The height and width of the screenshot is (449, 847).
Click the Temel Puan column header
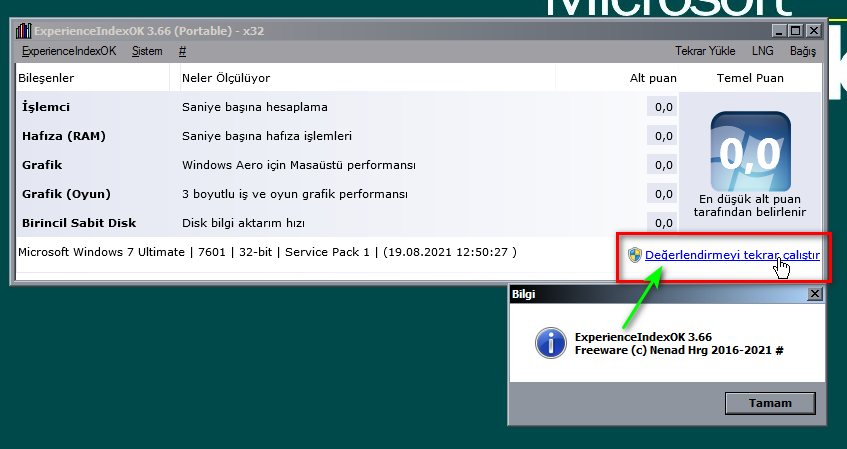[x=750, y=78]
